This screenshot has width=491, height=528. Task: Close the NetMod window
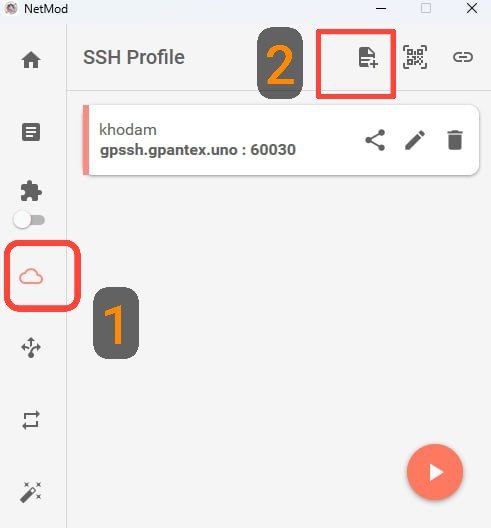tap(472, 8)
